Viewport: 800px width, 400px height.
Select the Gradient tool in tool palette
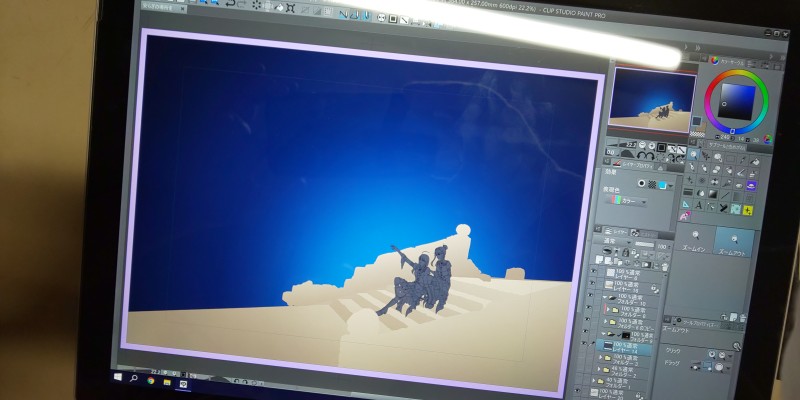tap(713, 194)
